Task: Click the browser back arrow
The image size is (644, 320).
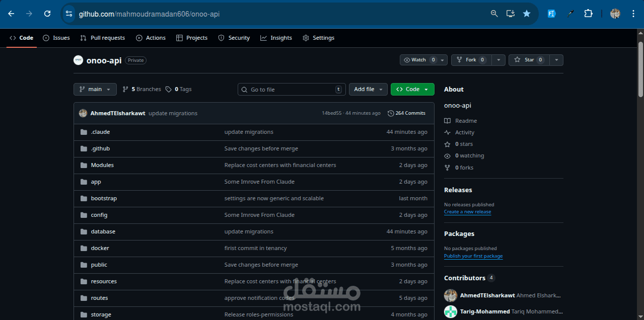Action: coord(11,14)
